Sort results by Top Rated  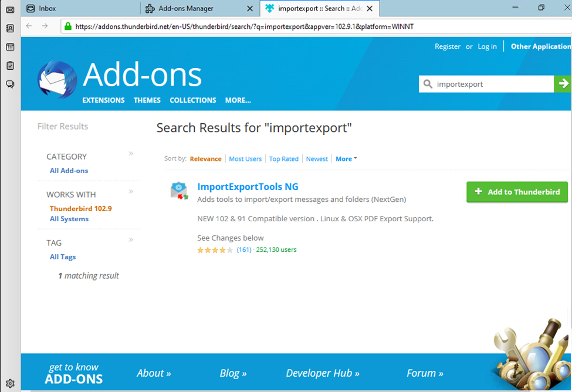coord(283,159)
